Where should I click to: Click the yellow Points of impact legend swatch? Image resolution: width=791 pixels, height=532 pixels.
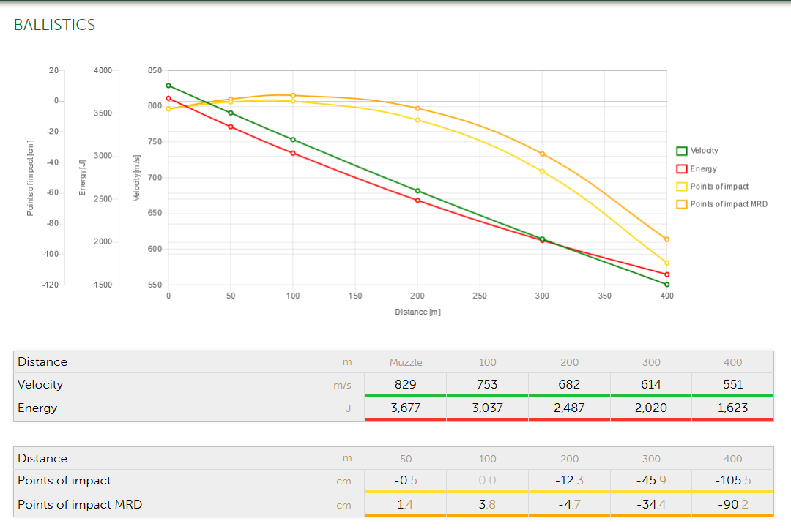tap(681, 187)
